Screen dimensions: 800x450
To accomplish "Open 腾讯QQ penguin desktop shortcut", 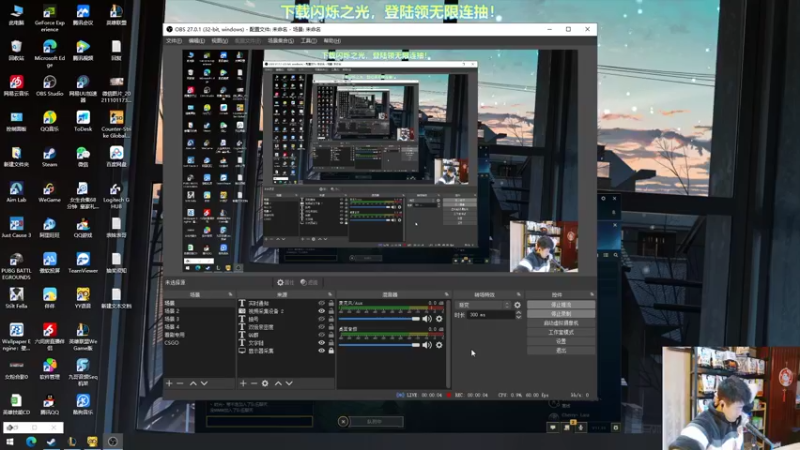I will [x=49, y=405].
